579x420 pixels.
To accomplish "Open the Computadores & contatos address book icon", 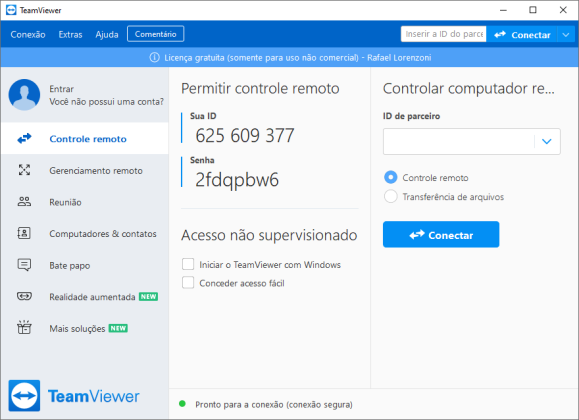I will click(24, 233).
